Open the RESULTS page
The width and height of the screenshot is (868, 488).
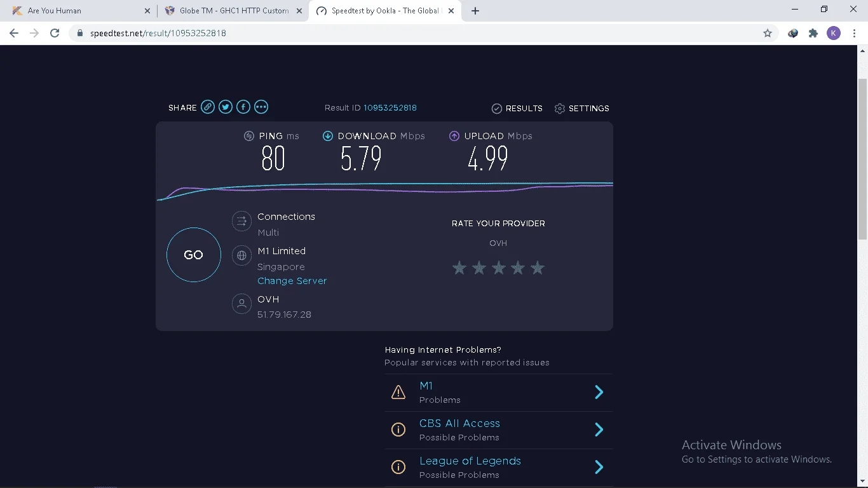[524, 109]
